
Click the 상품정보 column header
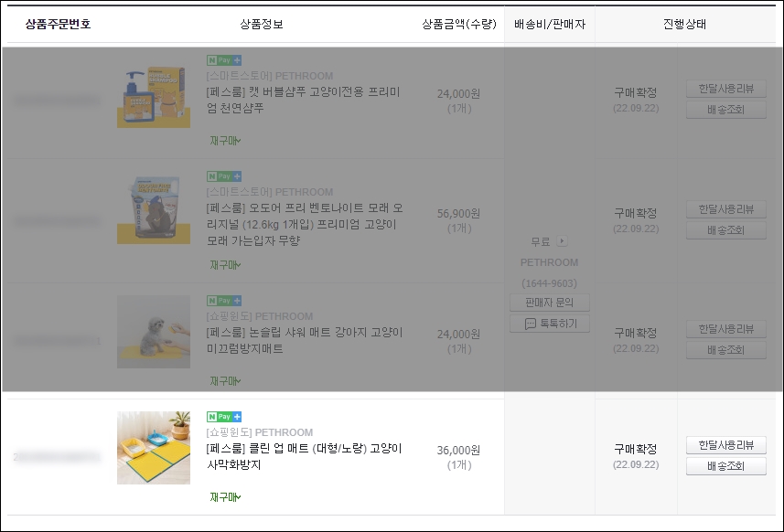(262, 24)
